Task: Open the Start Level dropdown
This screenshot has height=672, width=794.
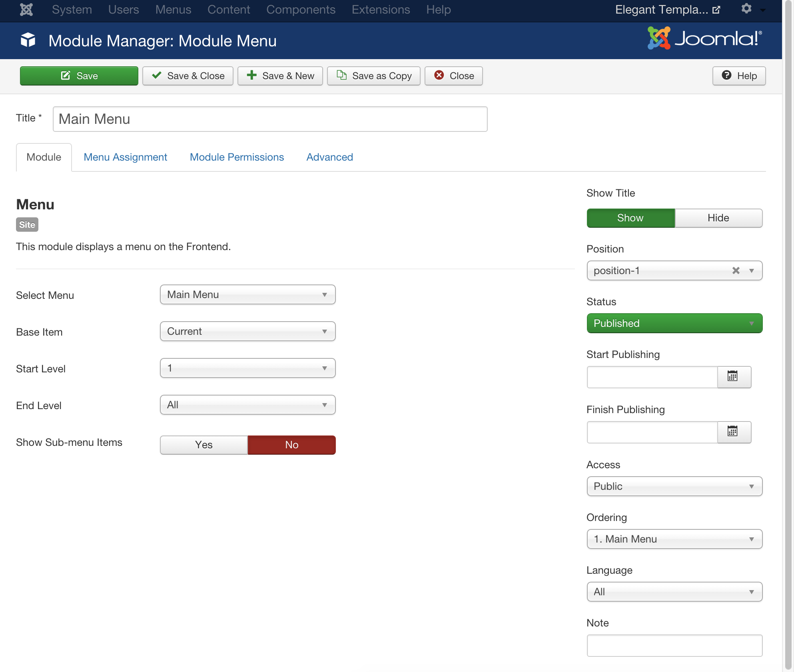Action: point(248,368)
